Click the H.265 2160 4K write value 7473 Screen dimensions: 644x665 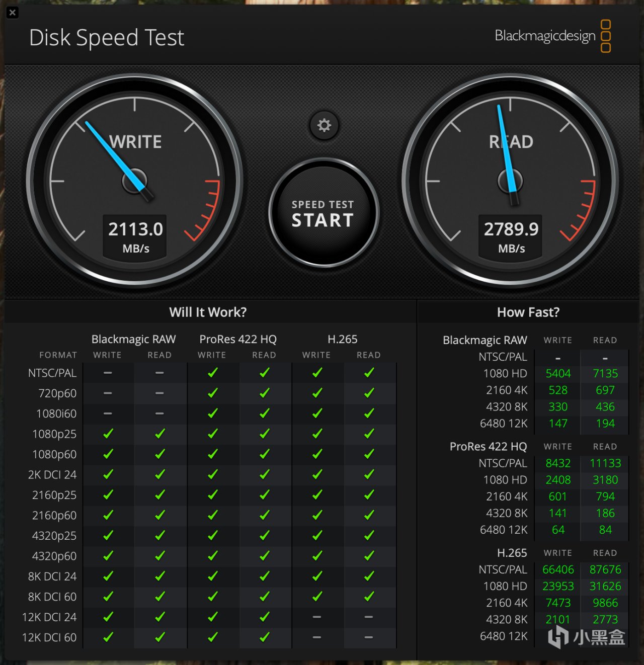(558, 602)
